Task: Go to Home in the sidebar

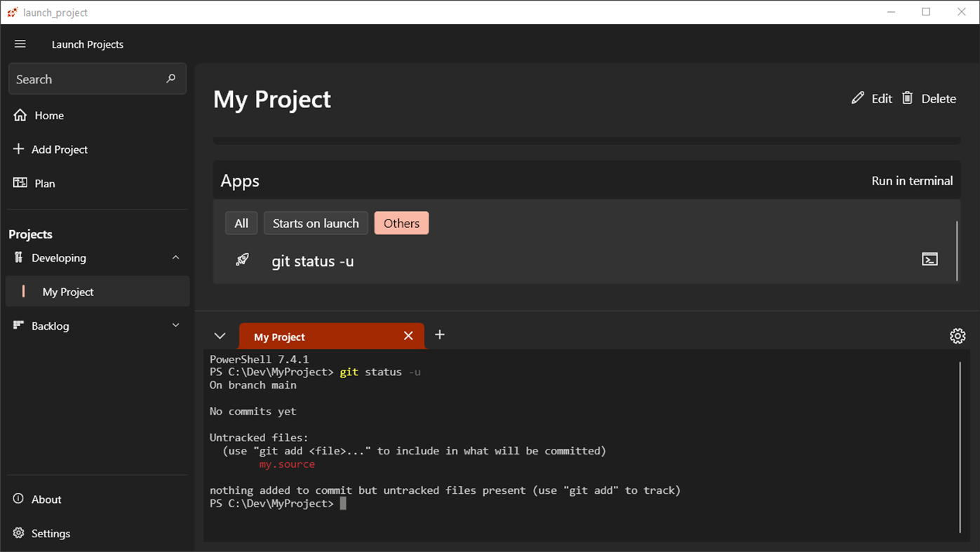Action: coord(48,115)
